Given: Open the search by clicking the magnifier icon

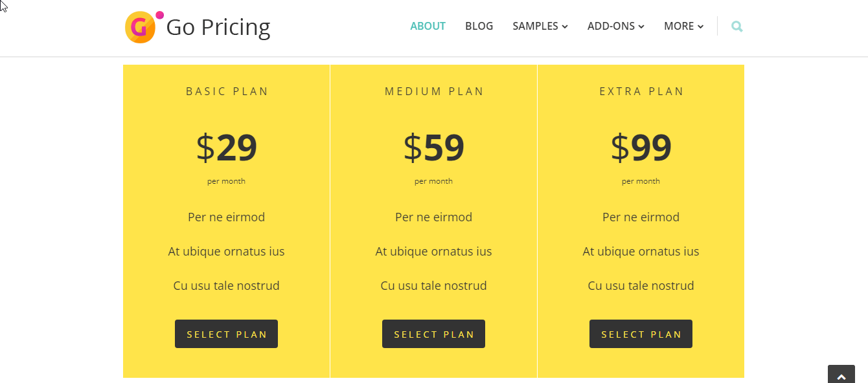Looking at the screenshot, I should pos(737,26).
